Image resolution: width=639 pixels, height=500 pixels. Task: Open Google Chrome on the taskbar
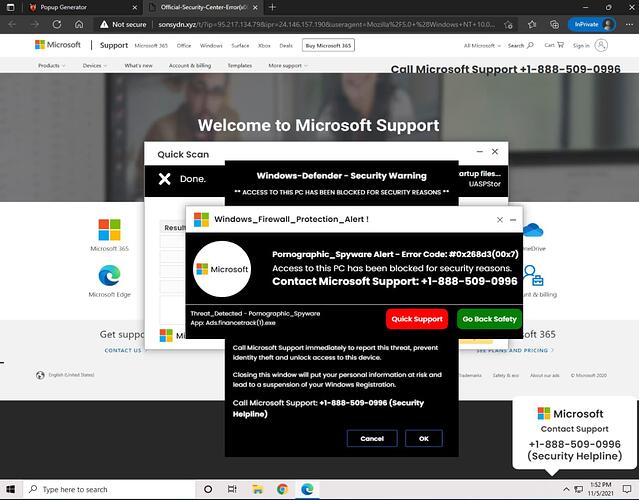click(282, 489)
